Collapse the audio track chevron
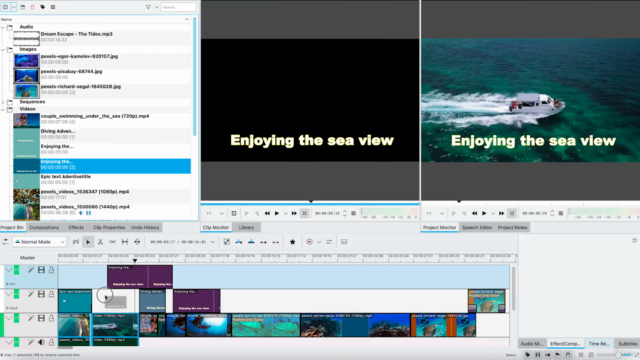This screenshot has height=360, width=640. click(x=9, y=342)
